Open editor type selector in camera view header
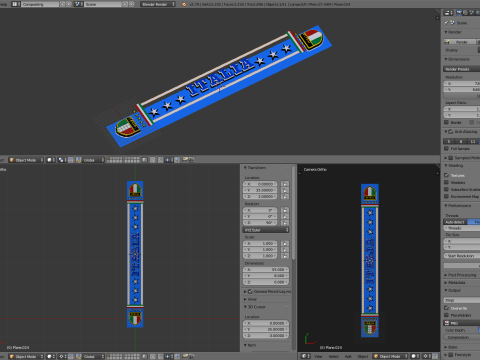 306,356
